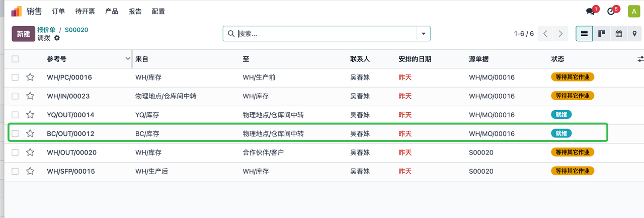
Task: Click 就绪 status badge of YQ/OUT/00014
Action: click(x=561, y=115)
